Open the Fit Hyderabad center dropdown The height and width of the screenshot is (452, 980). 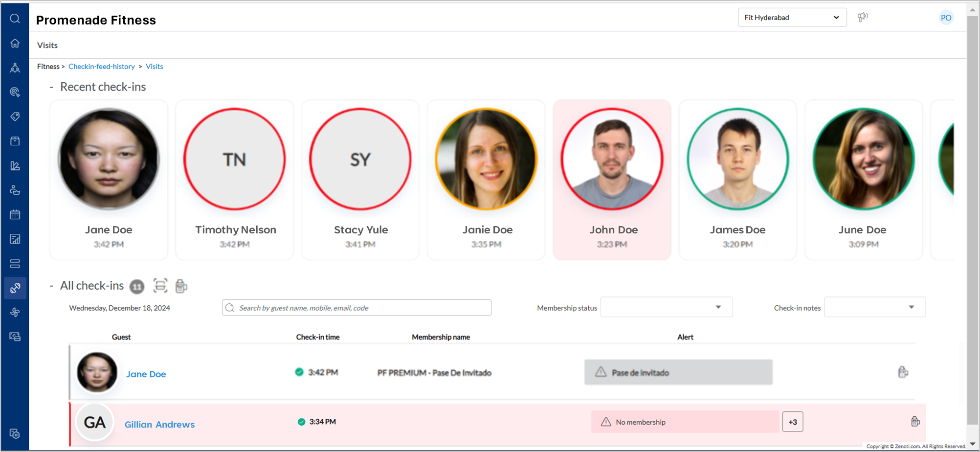coord(792,18)
